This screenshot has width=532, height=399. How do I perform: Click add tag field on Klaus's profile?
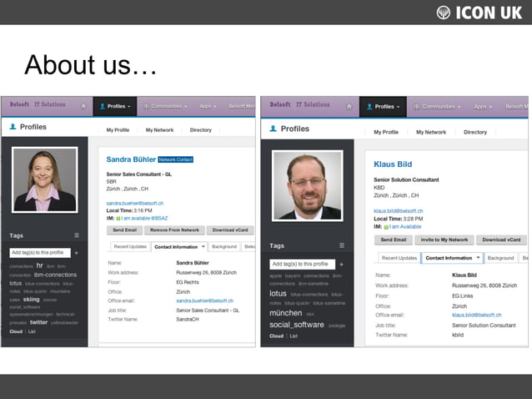tap(302, 264)
